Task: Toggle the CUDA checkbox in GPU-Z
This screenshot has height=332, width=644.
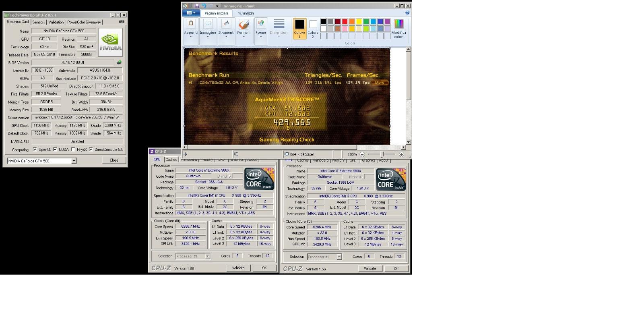Action: click(x=55, y=149)
